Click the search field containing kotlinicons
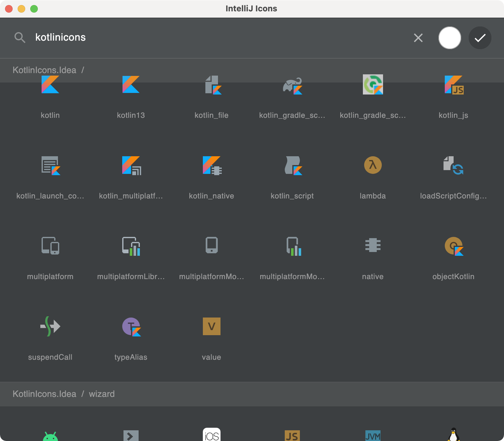The height and width of the screenshot is (441, 504). coord(217,37)
